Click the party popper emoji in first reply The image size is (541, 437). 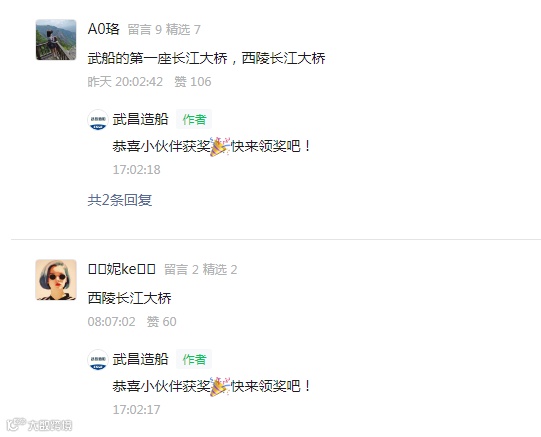coord(220,146)
